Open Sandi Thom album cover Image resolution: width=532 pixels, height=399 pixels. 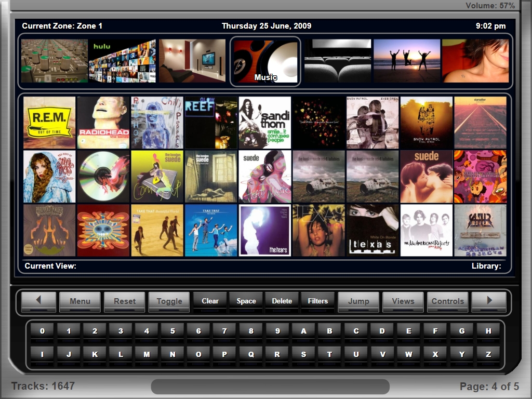pyautogui.click(x=265, y=123)
